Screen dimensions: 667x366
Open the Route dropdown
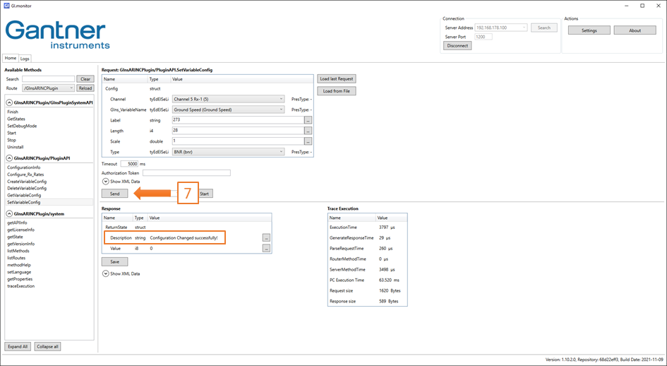pos(48,88)
